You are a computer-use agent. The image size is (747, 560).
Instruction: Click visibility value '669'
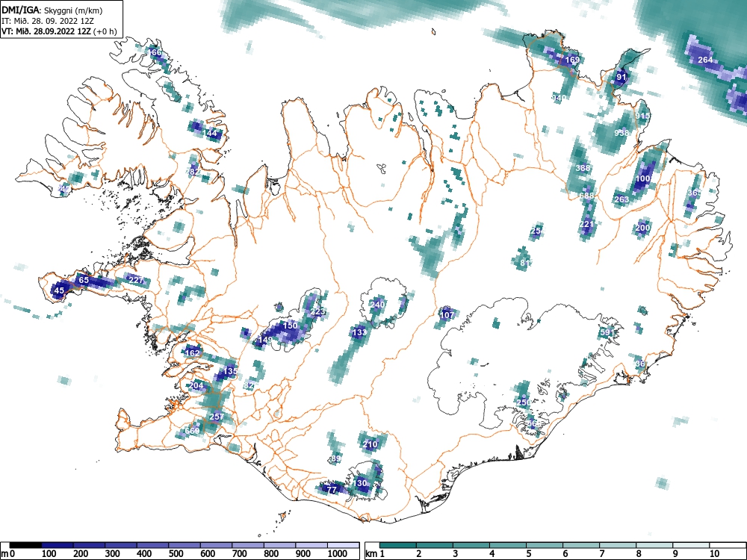(x=192, y=431)
